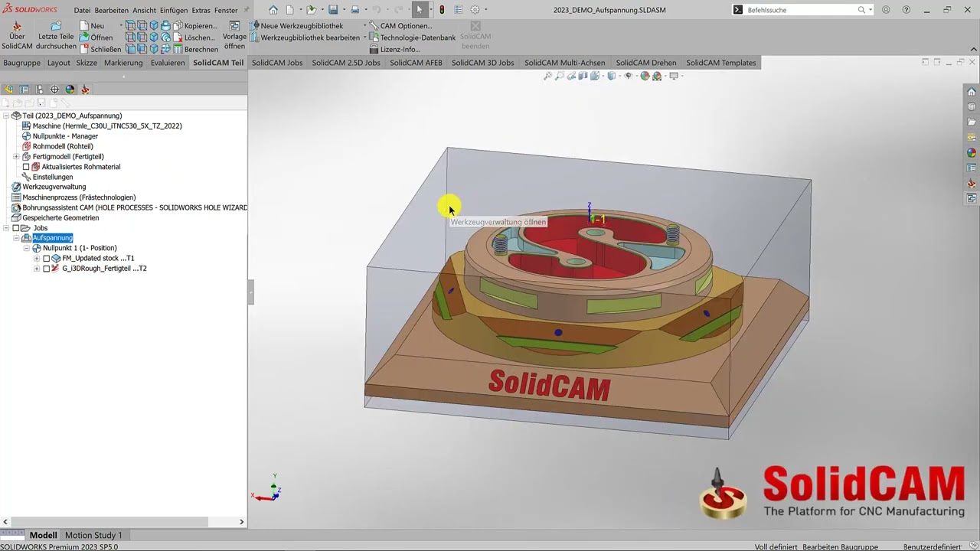Toggle G_i3DRough_Fertigteil checkbox

tap(46, 269)
